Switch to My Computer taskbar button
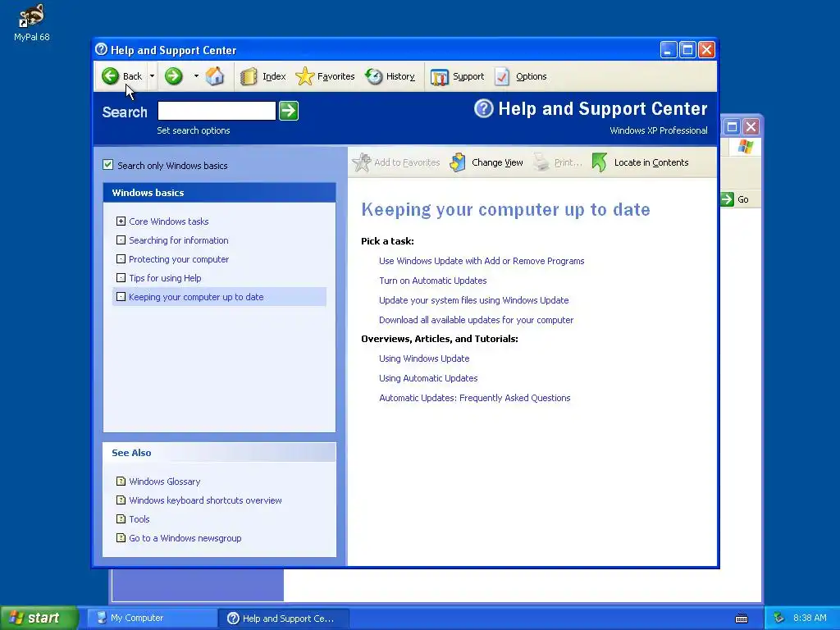The width and height of the screenshot is (840, 630). coord(151,619)
